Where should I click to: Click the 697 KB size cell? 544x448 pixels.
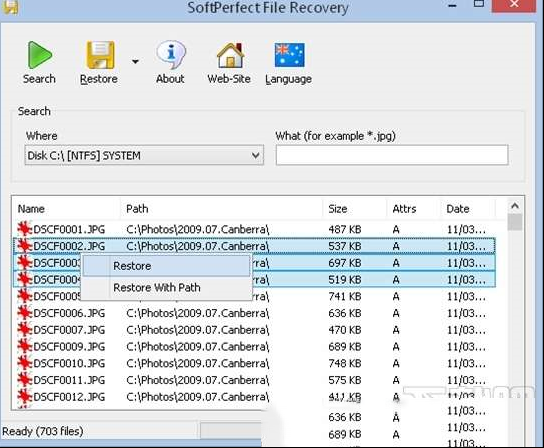click(x=345, y=263)
